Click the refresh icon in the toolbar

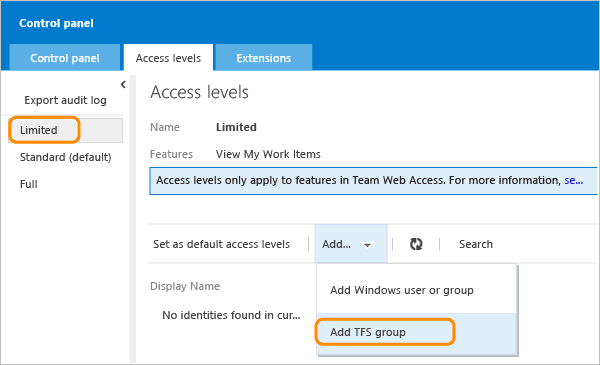(416, 244)
